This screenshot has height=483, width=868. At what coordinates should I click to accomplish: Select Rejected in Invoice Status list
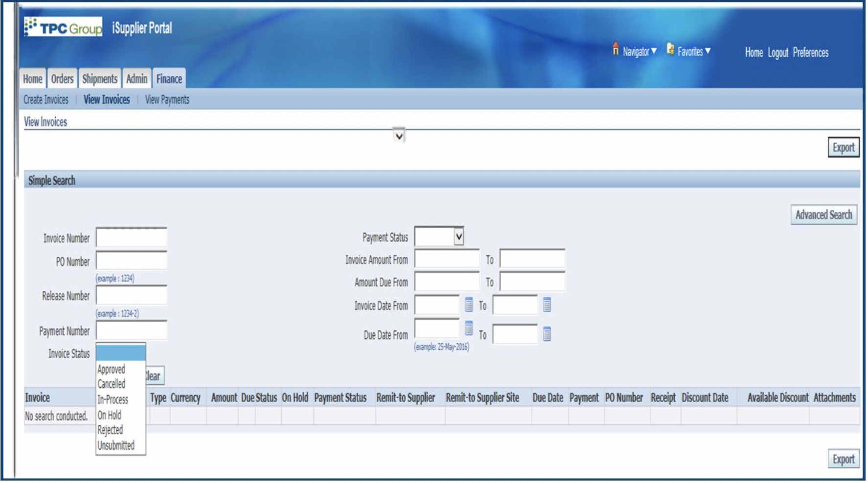click(x=110, y=430)
